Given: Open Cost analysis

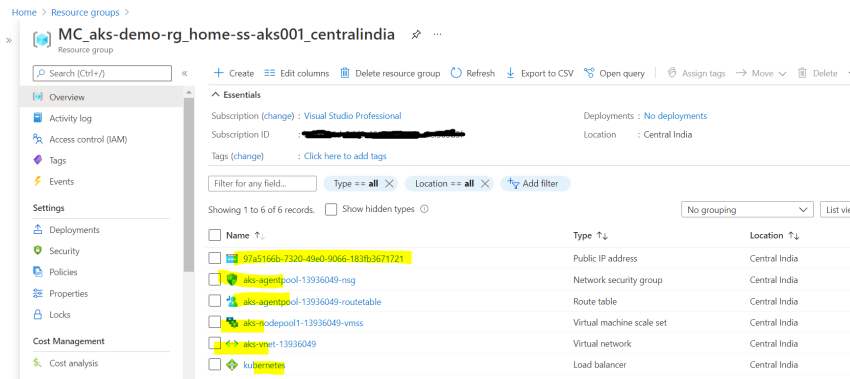Looking at the screenshot, I should (74, 363).
